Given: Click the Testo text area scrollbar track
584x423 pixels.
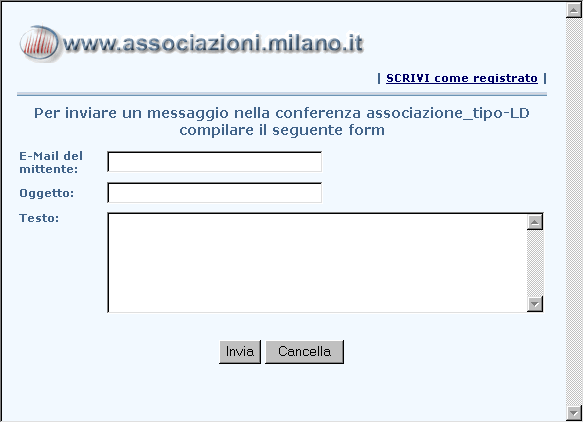Looking at the screenshot, I should pyautogui.click(x=535, y=263).
